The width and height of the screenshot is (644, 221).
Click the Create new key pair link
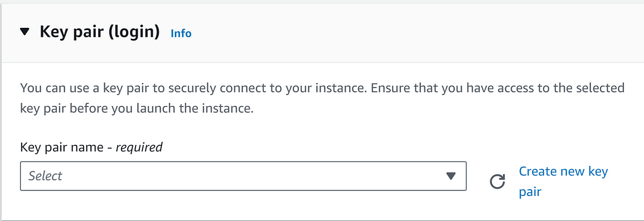[563, 181]
